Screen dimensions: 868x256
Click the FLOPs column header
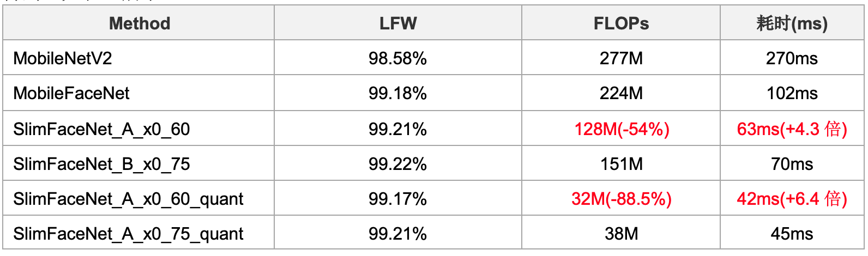point(621,23)
